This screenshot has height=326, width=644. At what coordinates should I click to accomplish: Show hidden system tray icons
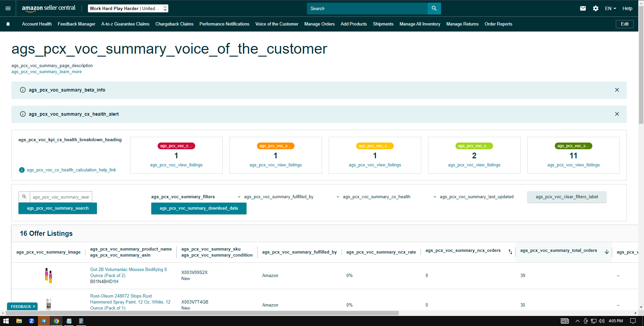(x=578, y=321)
